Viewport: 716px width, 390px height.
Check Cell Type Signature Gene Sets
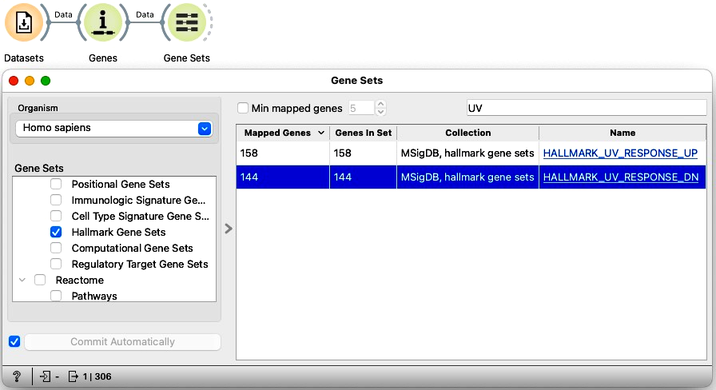coord(56,216)
